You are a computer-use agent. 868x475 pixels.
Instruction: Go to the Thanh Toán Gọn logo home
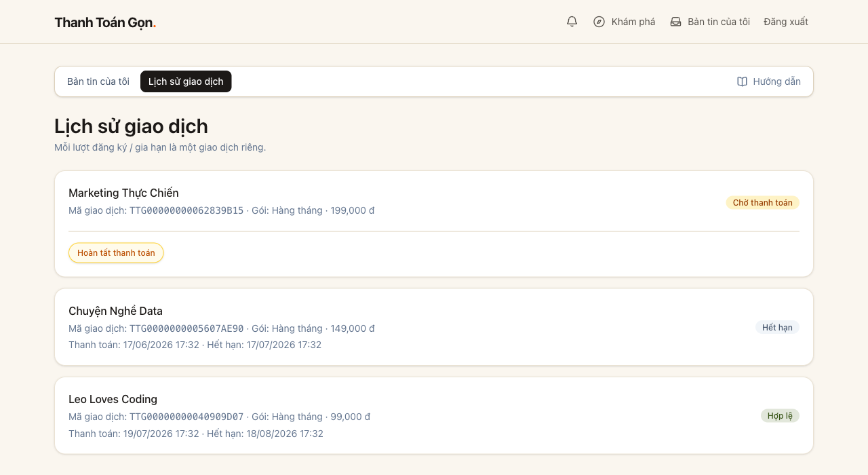(x=105, y=22)
